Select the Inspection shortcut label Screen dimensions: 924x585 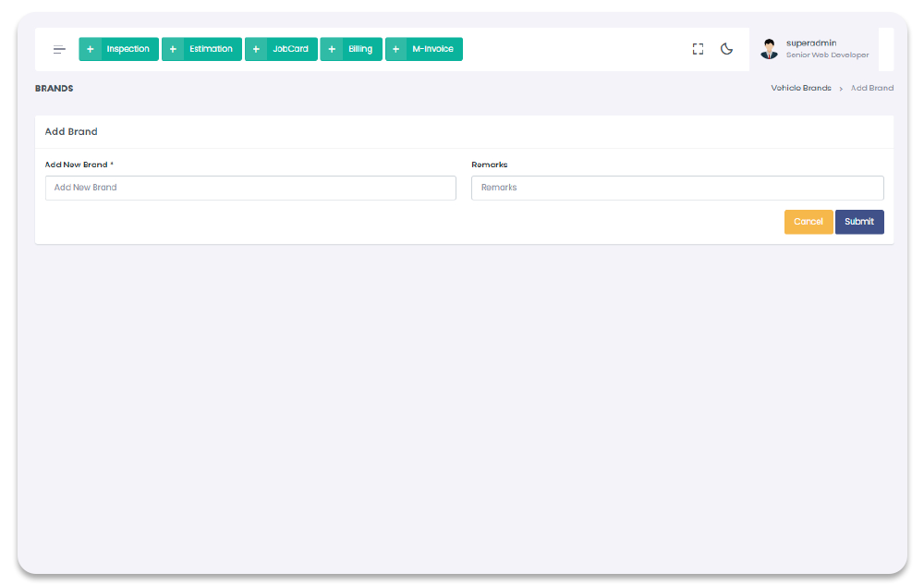[128, 50]
